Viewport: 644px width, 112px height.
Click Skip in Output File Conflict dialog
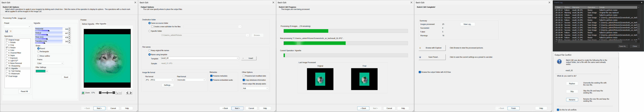pos(572,92)
